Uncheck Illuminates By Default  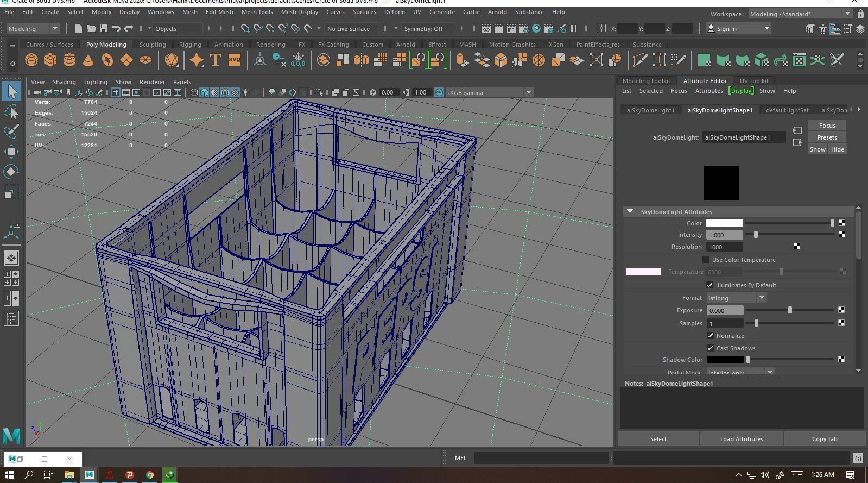[709, 285]
